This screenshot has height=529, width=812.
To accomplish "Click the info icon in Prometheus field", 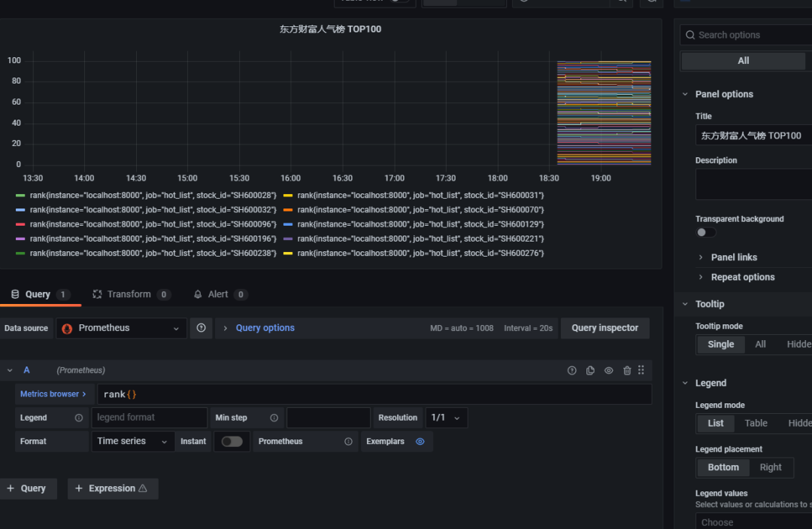I will click(x=348, y=442).
